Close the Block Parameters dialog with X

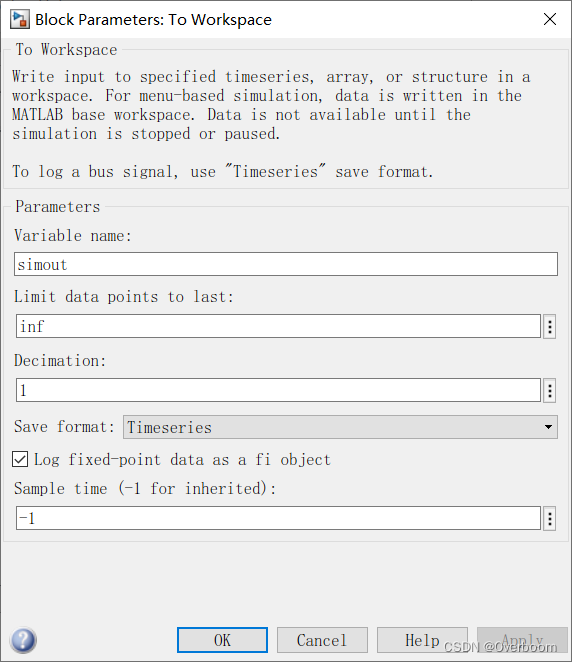click(x=550, y=19)
